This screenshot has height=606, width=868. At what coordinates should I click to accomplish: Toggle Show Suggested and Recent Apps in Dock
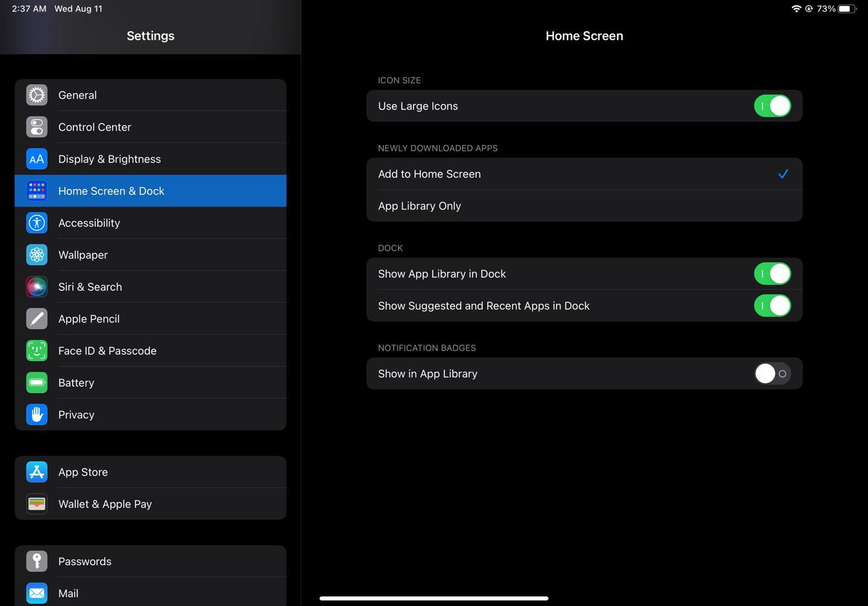coord(772,305)
